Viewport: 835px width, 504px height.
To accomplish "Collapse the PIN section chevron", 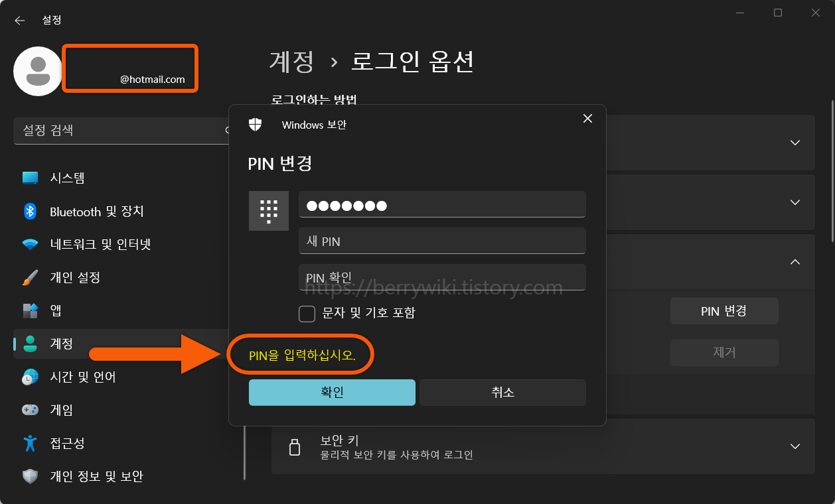I will pyautogui.click(x=795, y=262).
